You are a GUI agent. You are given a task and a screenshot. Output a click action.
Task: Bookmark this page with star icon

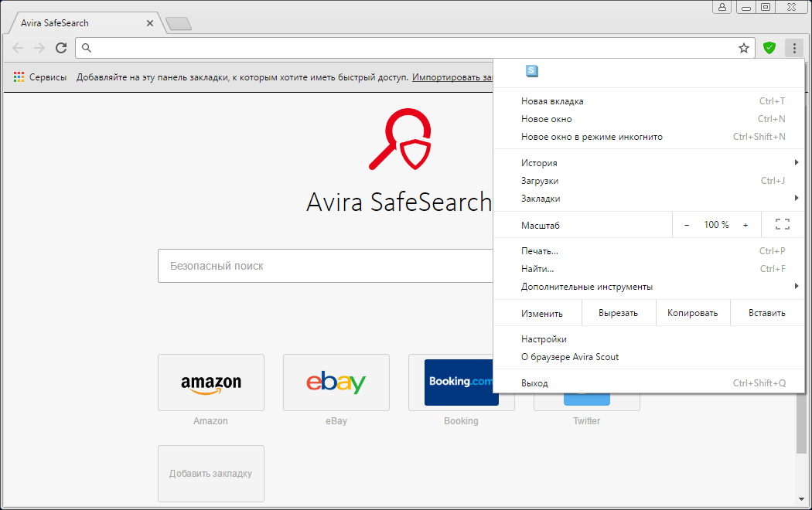click(x=744, y=48)
